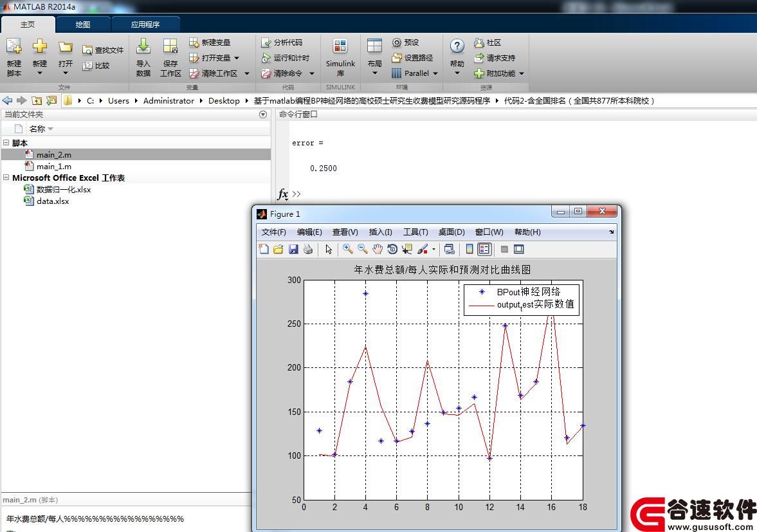
Task: Click Open File icon in Figure 1 toolbar
Action: point(278,249)
